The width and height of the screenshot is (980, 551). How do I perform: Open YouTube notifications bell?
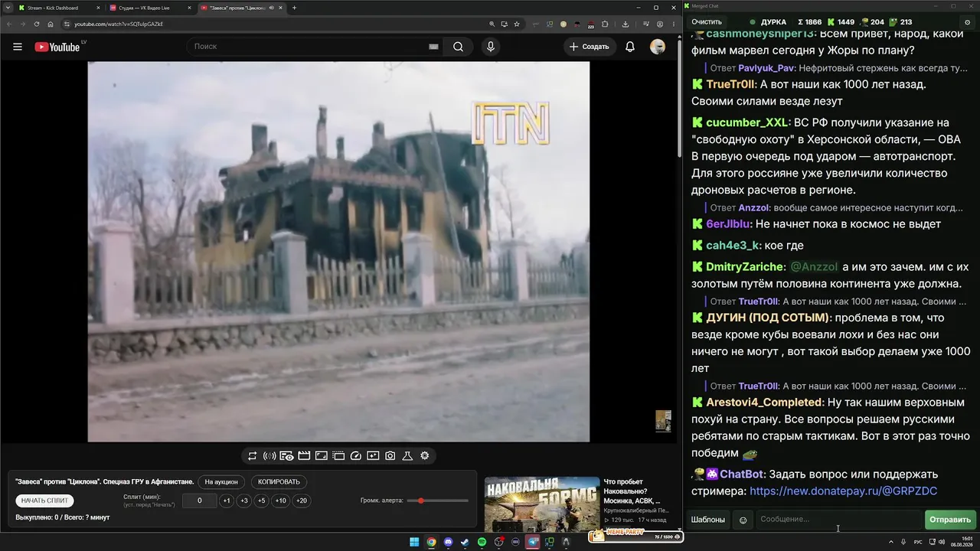(630, 47)
